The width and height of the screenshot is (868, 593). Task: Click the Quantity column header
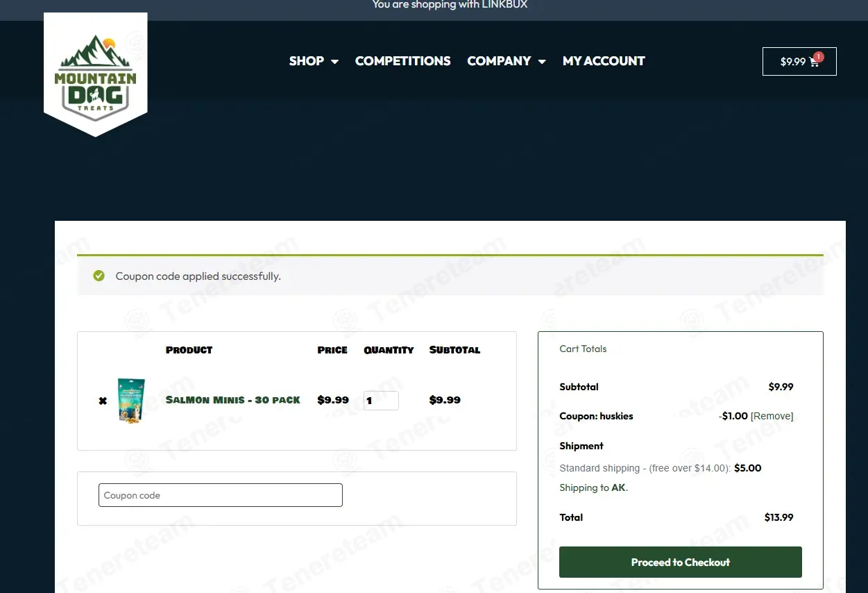pos(389,350)
